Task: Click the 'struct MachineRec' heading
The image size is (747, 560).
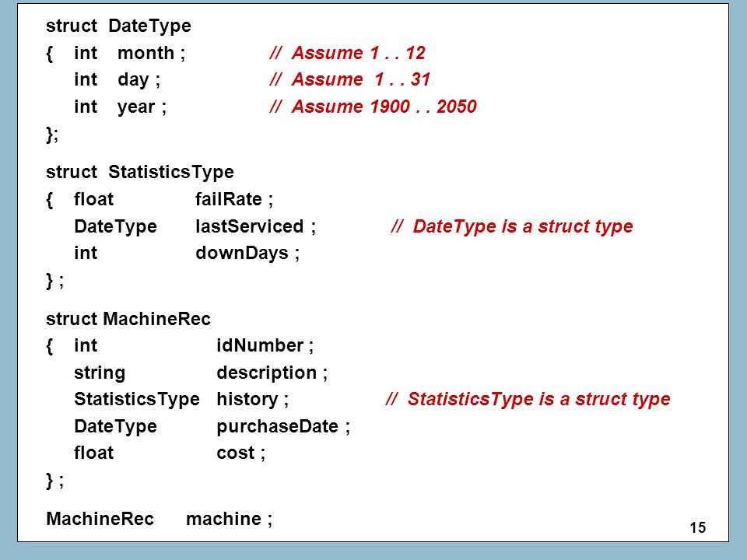Action: click(x=128, y=319)
